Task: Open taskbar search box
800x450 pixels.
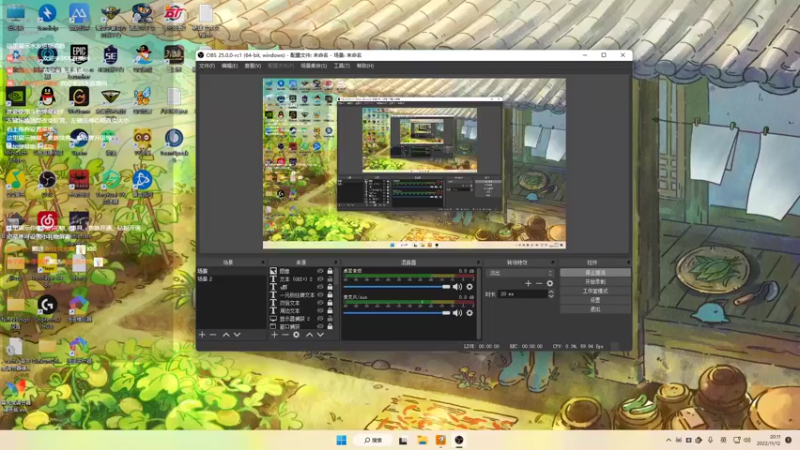Action: pyautogui.click(x=373, y=440)
